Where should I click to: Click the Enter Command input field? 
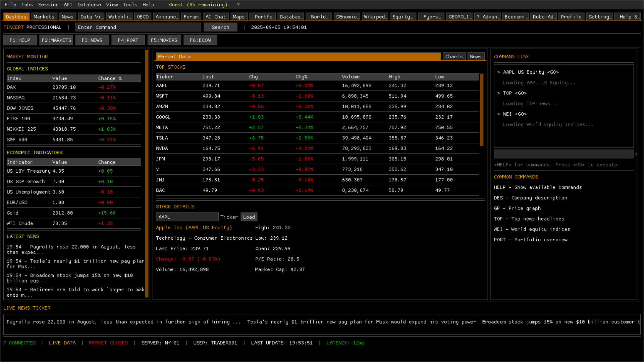tap(138, 27)
